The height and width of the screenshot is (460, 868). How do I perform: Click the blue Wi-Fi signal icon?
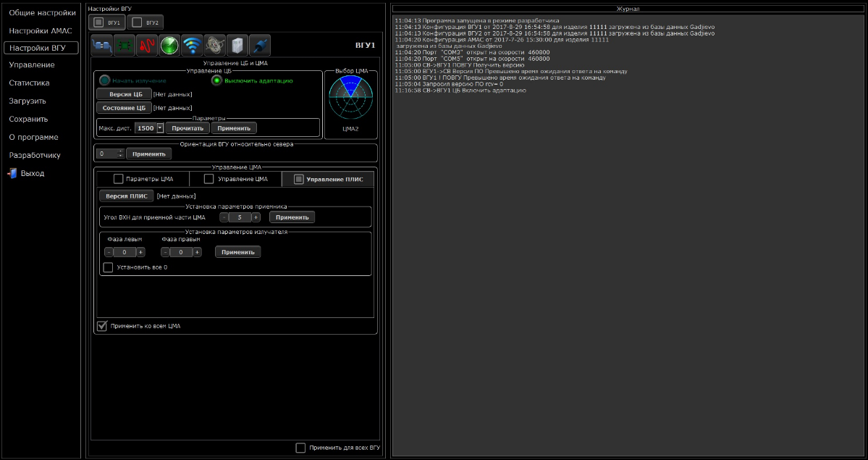coord(192,46)
